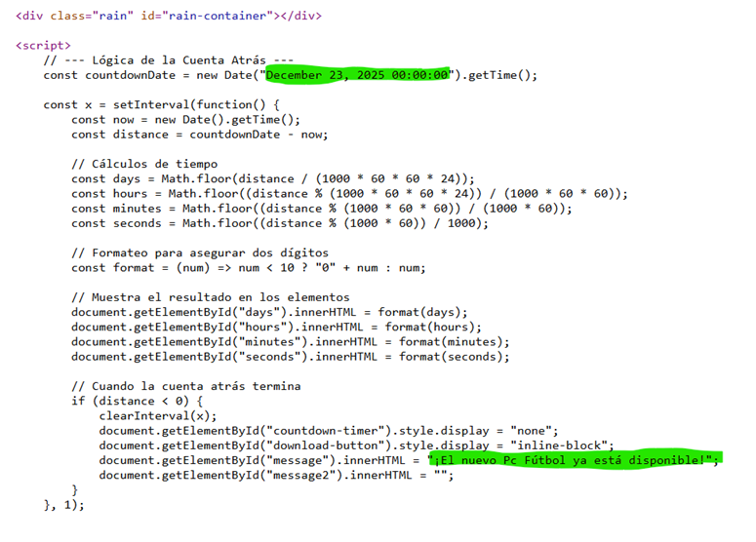Click the "countdown-timer" string literal

[326, 431]
